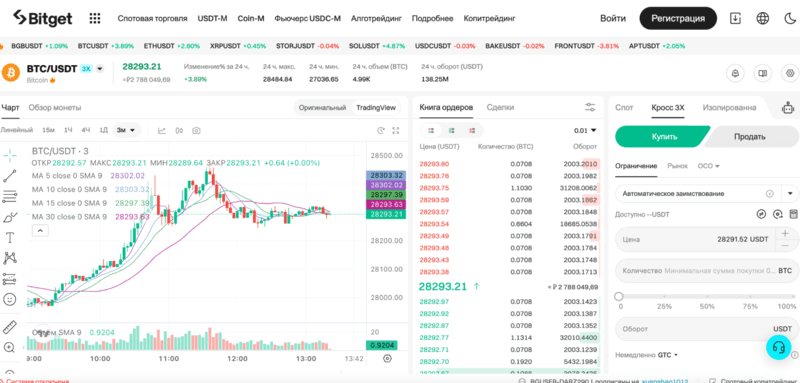The width and height of the screenshot is (800, 383).
Task: Select the forecast position tool
Action: click(x=10, y=279)
